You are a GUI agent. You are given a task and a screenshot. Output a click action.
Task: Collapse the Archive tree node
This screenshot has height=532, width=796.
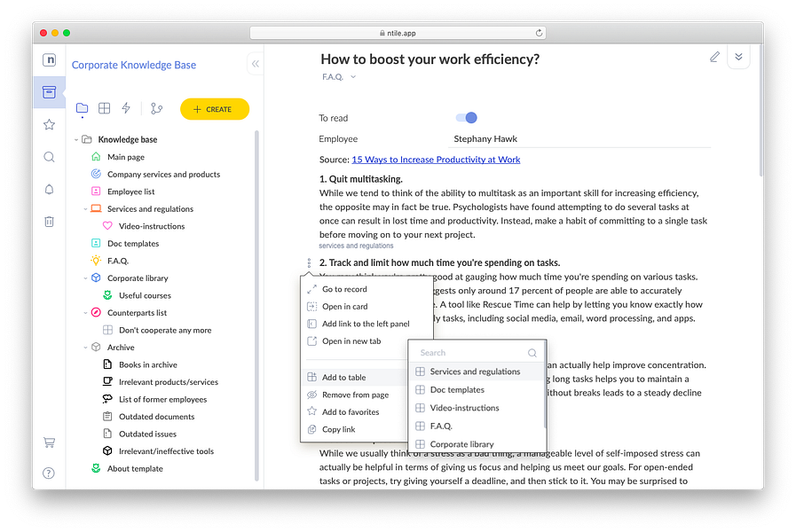[x=85, y=348]
